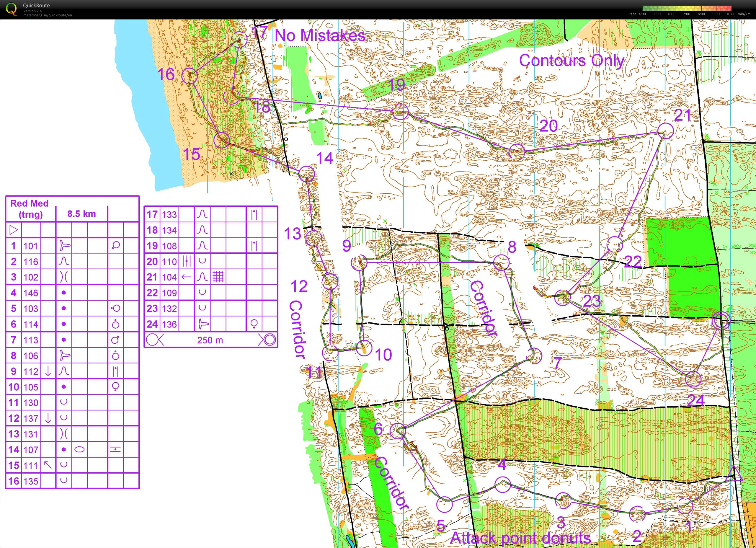Click the start triangle symbol in the description table
Screen dimensions: 756x548
[14, 230]
